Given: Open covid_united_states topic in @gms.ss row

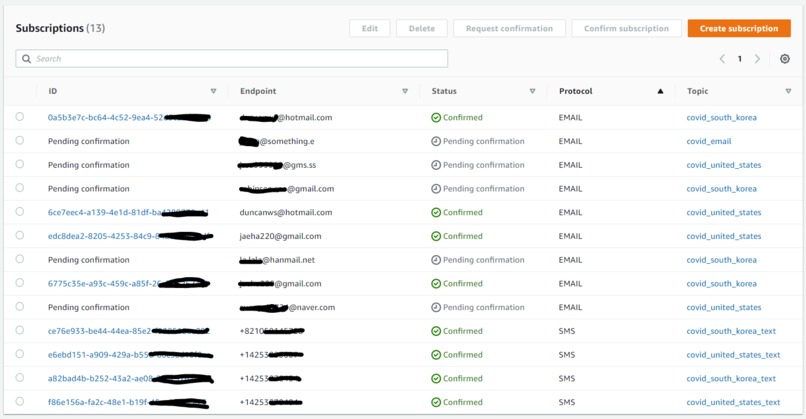Looking at the screenshot, I should (x=724, y=165).
